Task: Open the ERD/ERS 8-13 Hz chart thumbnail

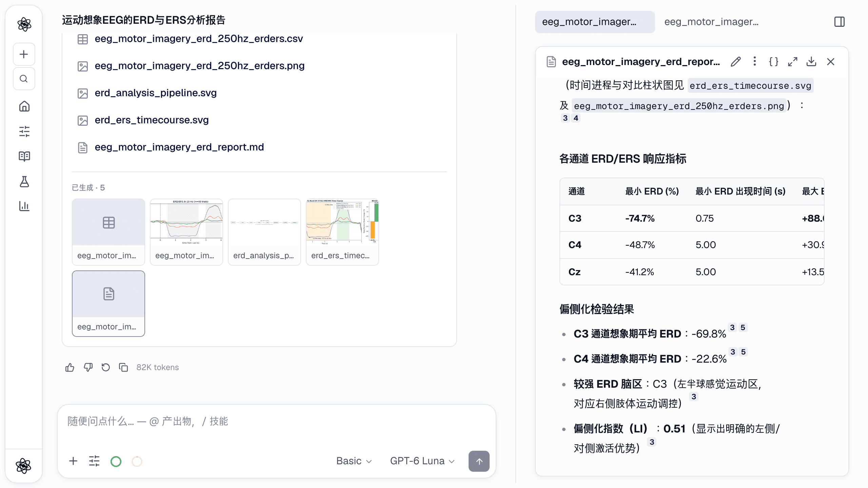Action: 186,232
